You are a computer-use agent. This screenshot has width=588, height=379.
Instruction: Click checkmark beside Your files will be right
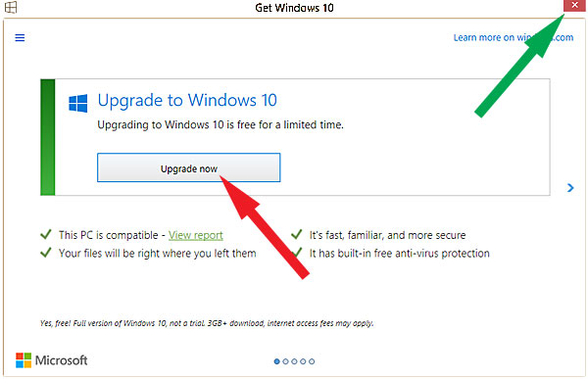(x=46, y=253)
